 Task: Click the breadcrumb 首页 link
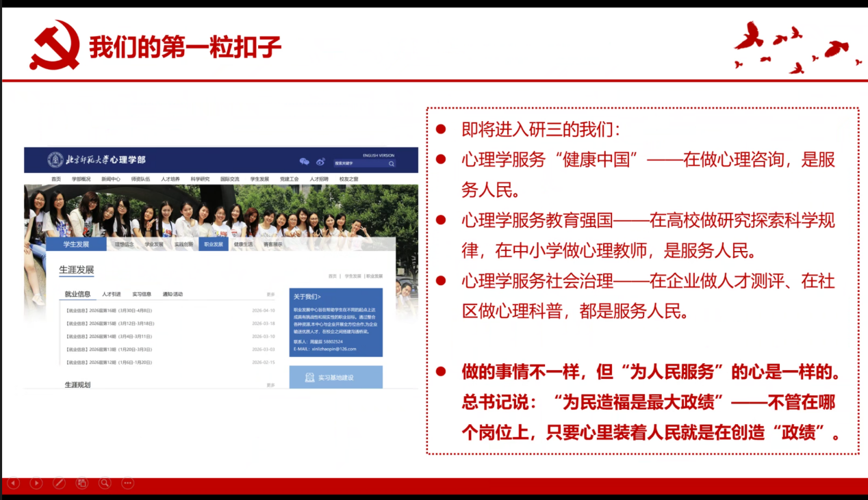(333, 276)
